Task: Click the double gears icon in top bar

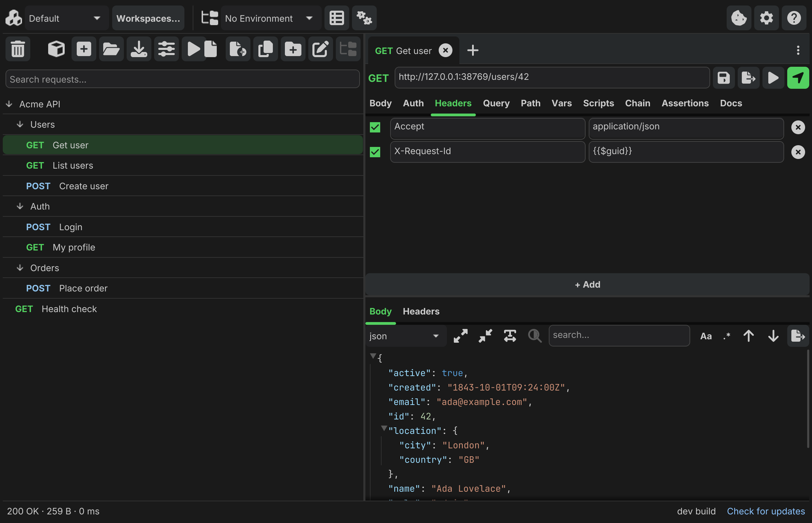Action: (364, 18)
